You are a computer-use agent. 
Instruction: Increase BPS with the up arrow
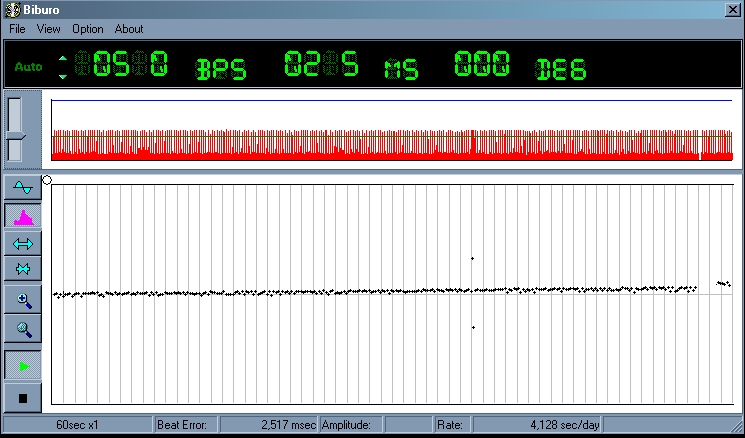63,58
